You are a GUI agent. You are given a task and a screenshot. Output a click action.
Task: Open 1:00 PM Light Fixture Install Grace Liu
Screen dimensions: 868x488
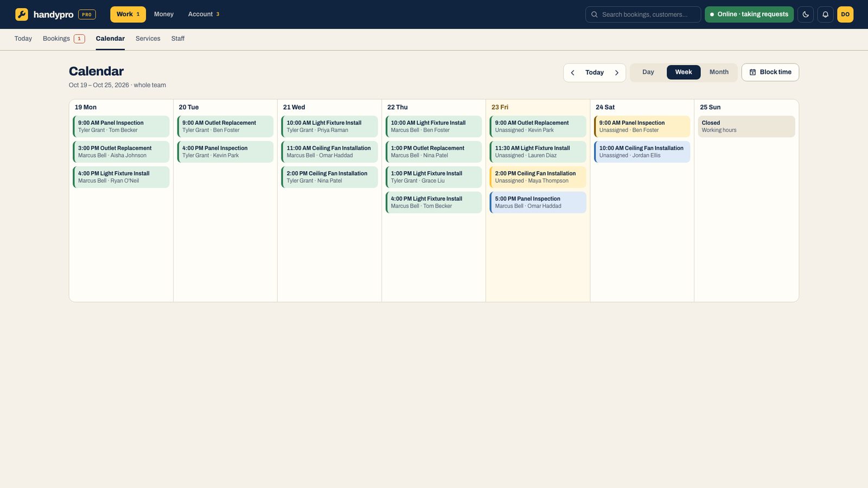pos(433,177)
